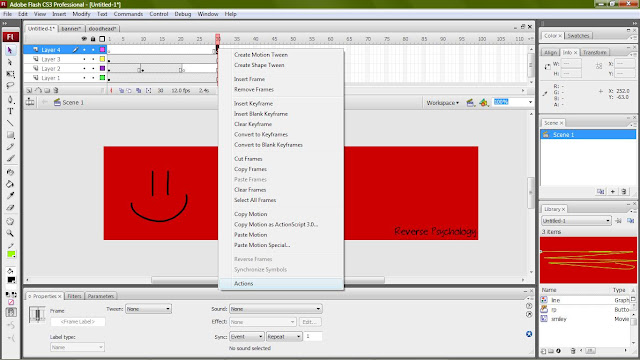Toggle visibility dot for Layer 2
640x360 pixels.
click(x=84, y=69)
